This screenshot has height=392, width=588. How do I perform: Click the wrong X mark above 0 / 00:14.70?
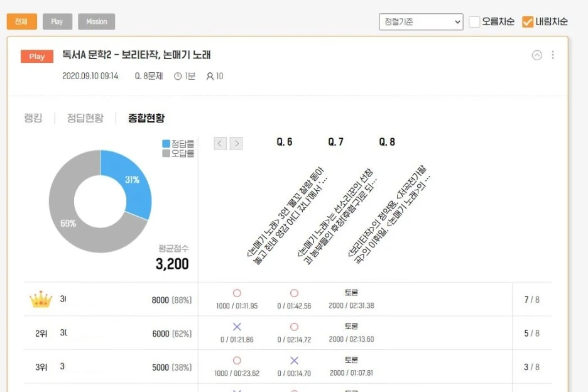click(x=295, y=361)
